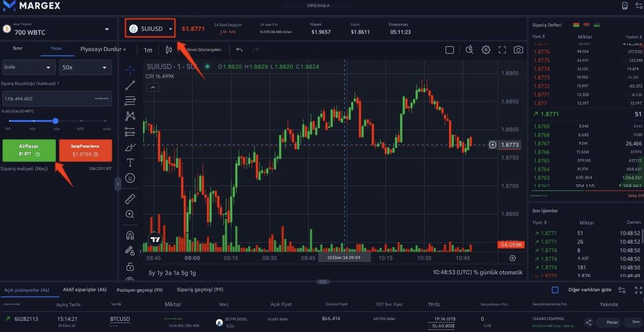Toggle the magnet mode tool

[130, 235]
